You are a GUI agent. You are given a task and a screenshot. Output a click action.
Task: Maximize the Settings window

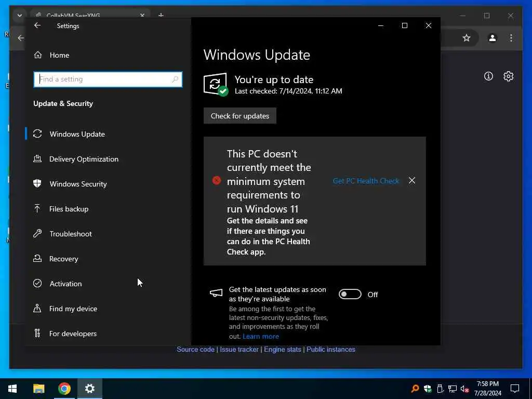[x=404, y=25]
